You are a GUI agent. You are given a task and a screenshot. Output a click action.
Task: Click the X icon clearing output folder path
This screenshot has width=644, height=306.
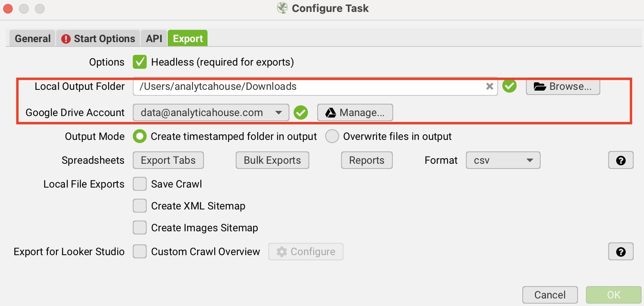tap(489, 86)
